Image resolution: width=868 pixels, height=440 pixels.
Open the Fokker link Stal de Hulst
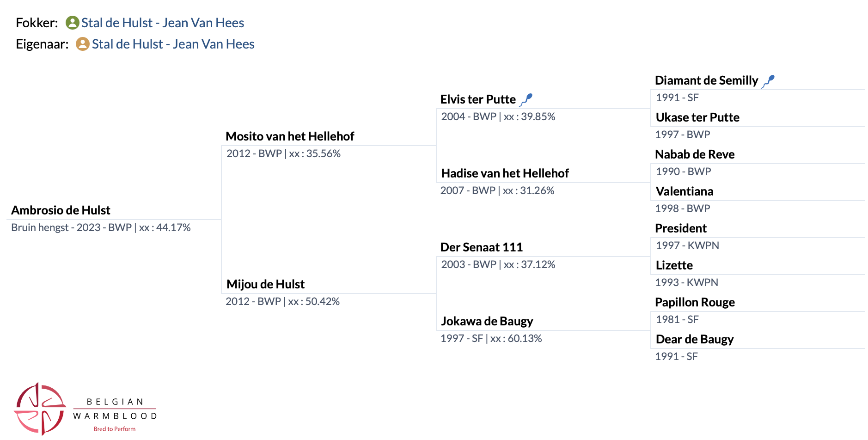(x=163, y=23)
